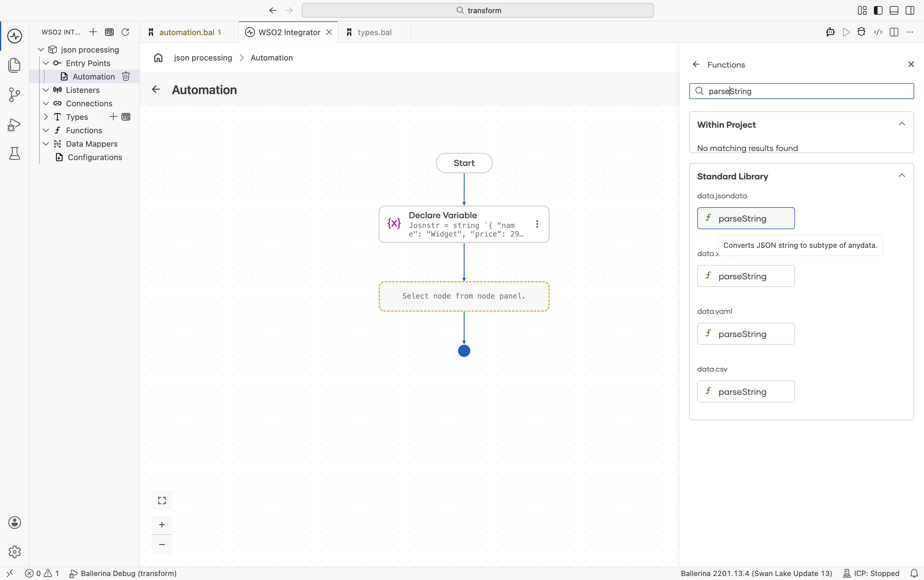Open the Source Control icon

tap(15, 94)
